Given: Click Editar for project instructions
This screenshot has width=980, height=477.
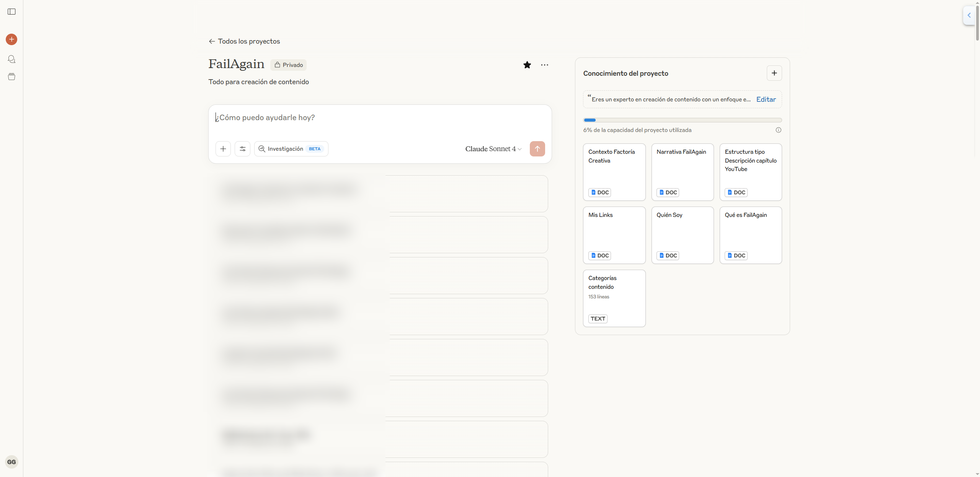Looking at the screenshot, I should (x=766, y=99).
